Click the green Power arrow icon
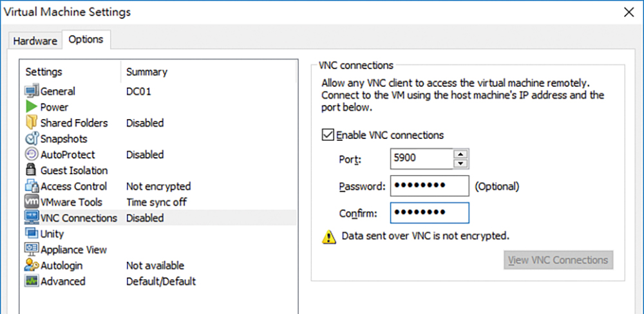The height and width of the screenshot is (314, 644). tap(32, 107)
